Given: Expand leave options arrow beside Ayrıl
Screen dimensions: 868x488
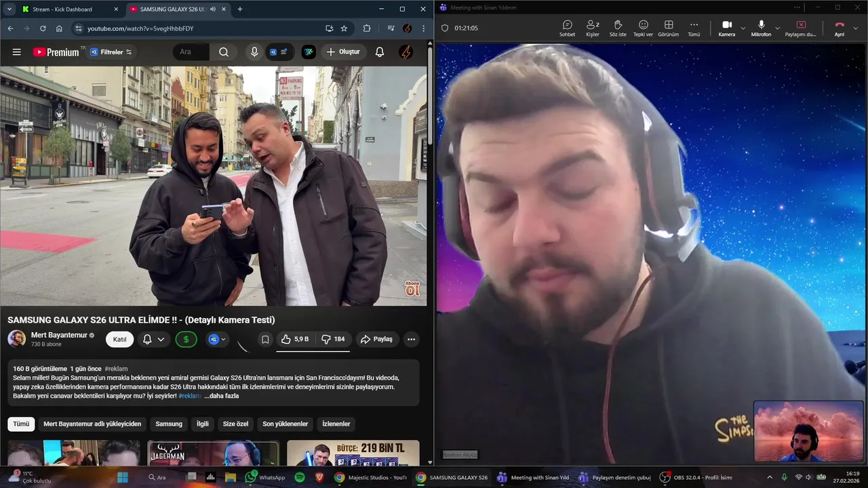Looking at the screenshot, I should 856,28.
